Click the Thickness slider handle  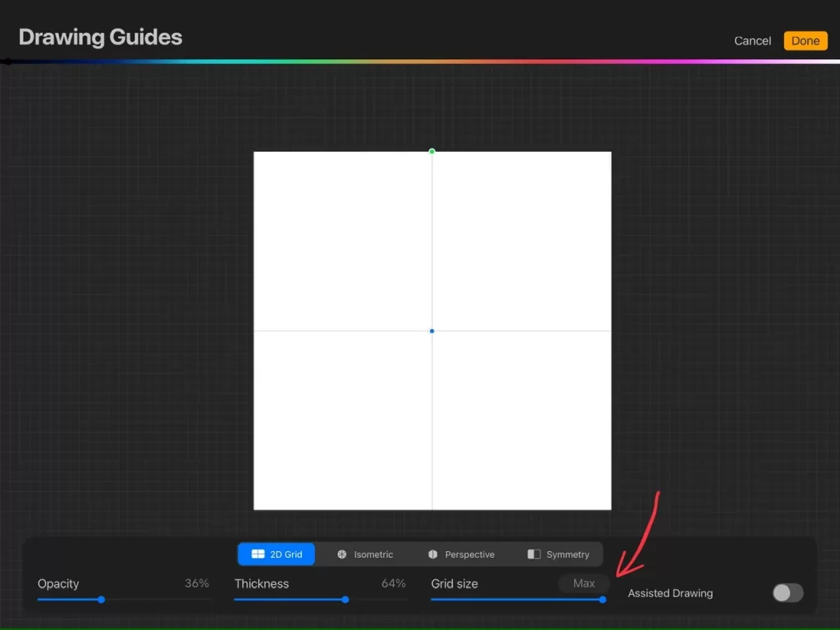(x=345, y=600)
